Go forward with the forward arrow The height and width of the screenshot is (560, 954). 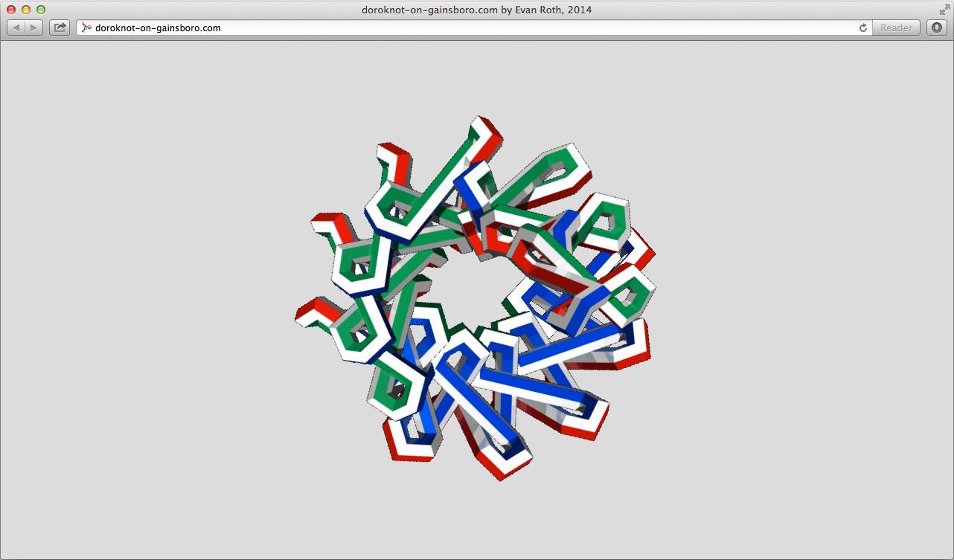35,28
